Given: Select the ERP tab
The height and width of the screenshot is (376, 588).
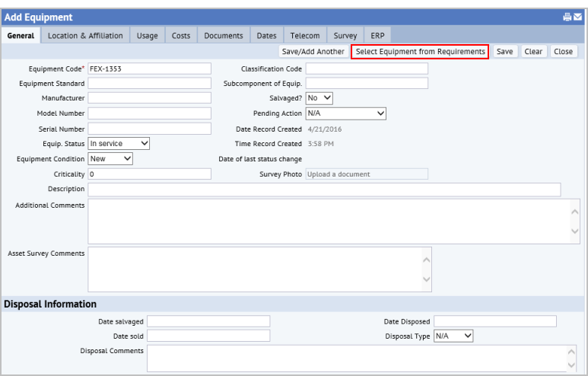Looking at the screenshot, I should 377,36.
